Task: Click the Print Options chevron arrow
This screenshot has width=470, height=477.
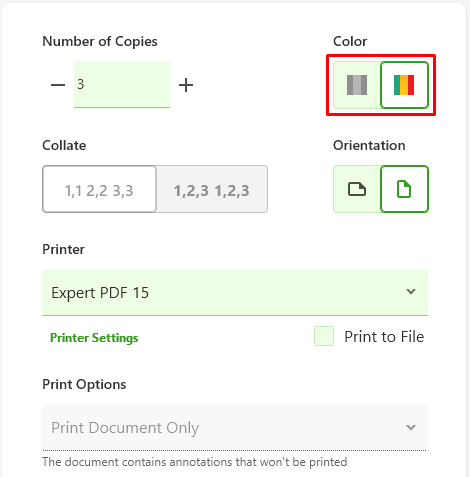Action: pyautogui.click(x=411, y=427)
